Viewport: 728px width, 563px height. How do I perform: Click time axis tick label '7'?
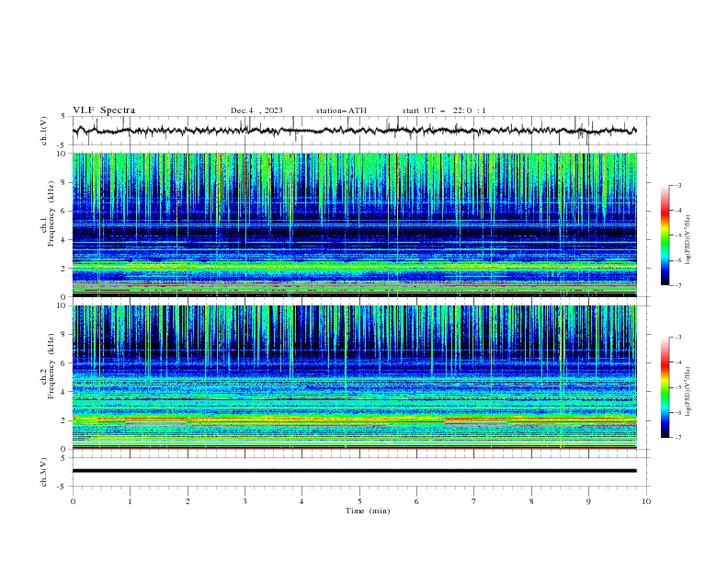(474, 501)
